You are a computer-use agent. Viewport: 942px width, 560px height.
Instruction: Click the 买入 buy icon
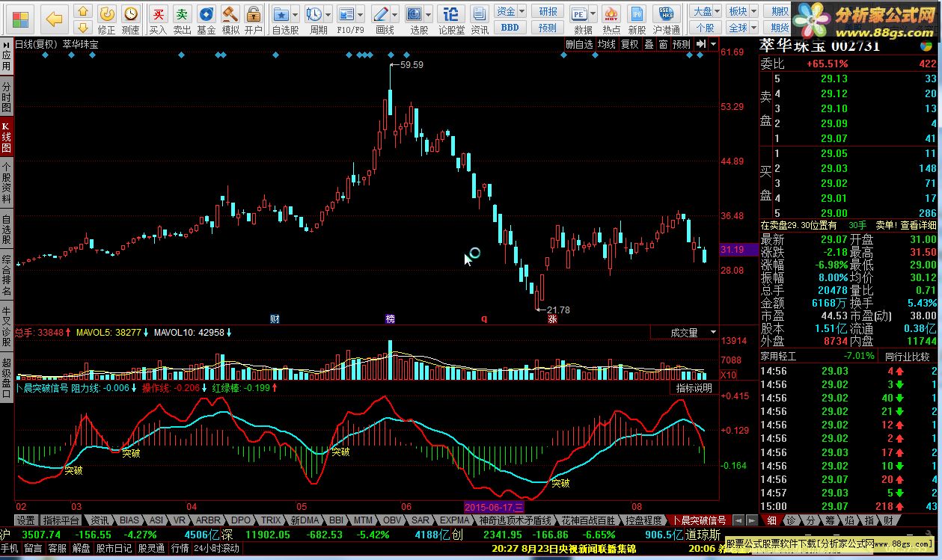(x=158, y=19)
